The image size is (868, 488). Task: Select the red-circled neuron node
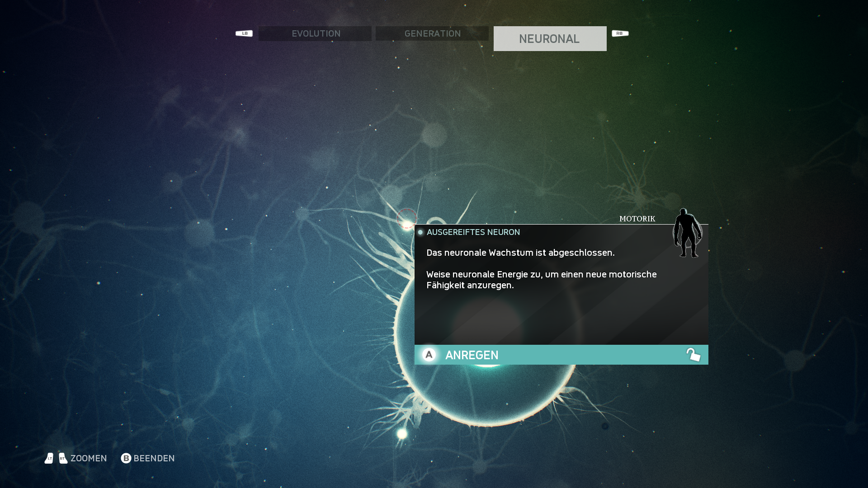407,219
